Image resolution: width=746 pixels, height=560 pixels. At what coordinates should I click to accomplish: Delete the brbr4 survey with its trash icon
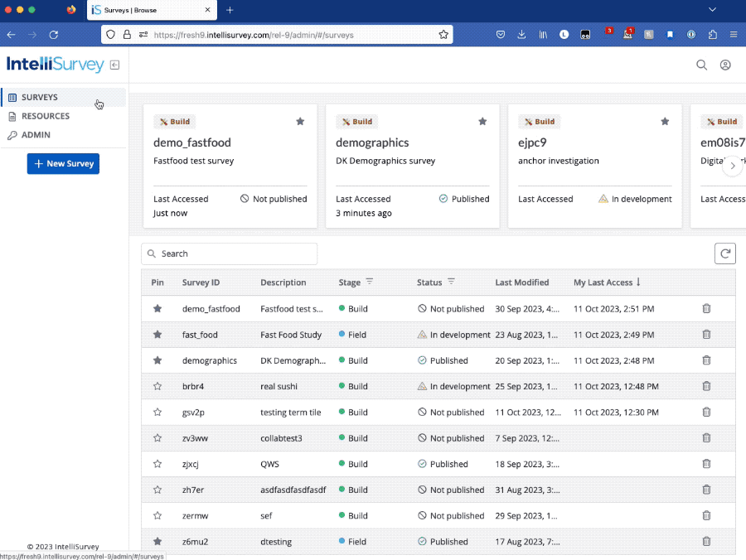click(706, 387)
